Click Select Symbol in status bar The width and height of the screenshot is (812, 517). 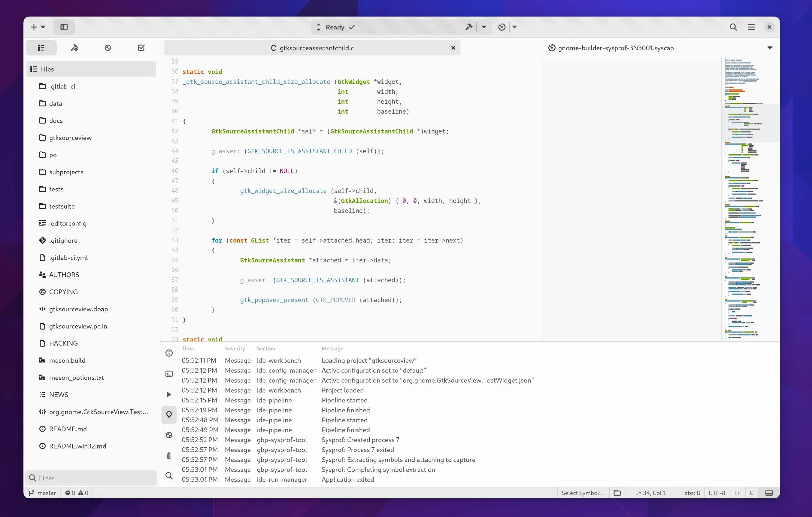(583, 493)
